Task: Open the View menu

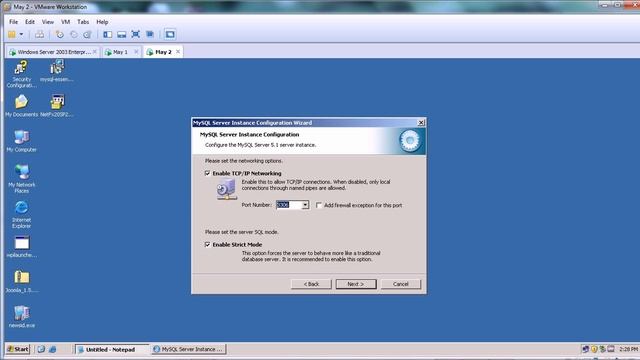Action: [48, 22]
